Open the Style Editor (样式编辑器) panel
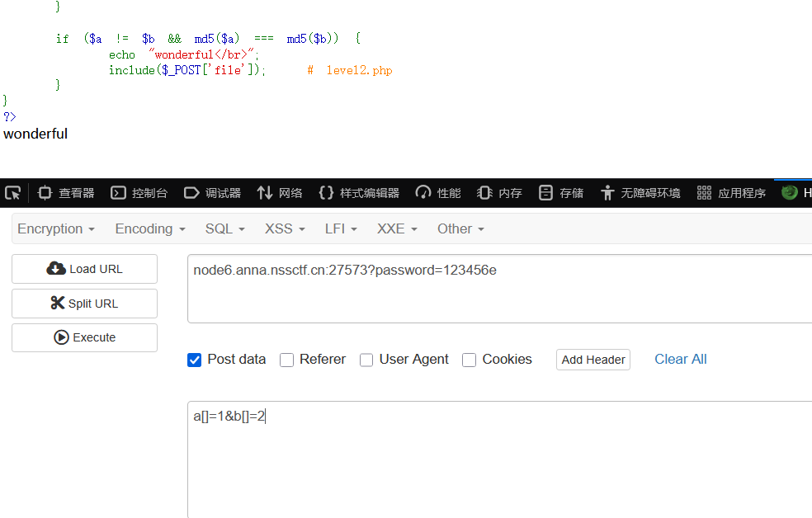The height and width of the screenshot is (518, 812). 359,193
